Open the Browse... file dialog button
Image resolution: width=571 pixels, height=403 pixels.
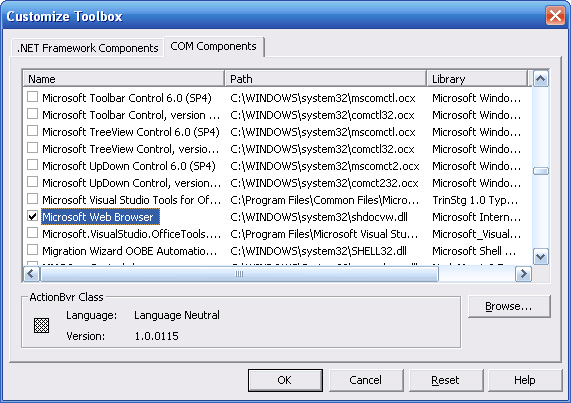coord(509,307)
